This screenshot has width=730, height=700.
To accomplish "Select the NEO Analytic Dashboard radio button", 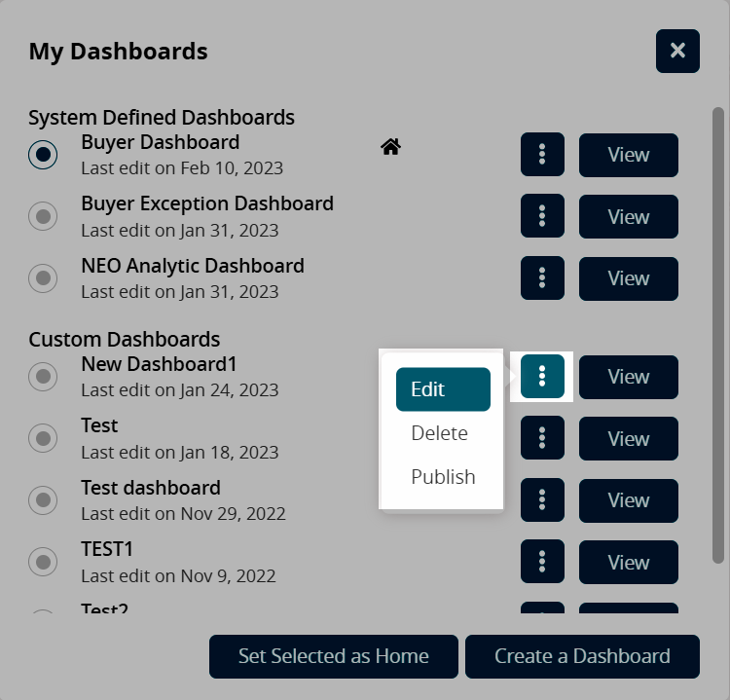I will tap(43, 278).
